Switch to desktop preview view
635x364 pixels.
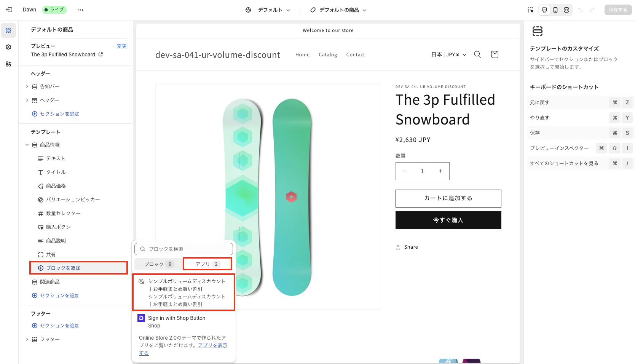[544, 10]
